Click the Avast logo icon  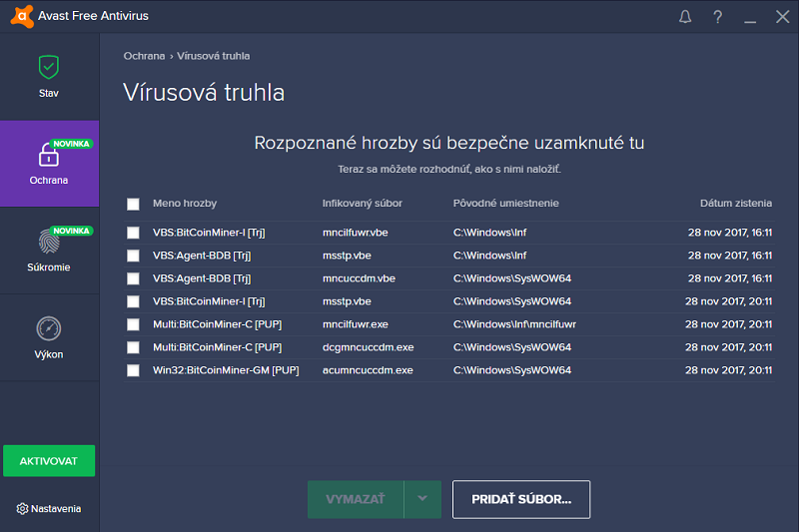(x=22, y=16)
